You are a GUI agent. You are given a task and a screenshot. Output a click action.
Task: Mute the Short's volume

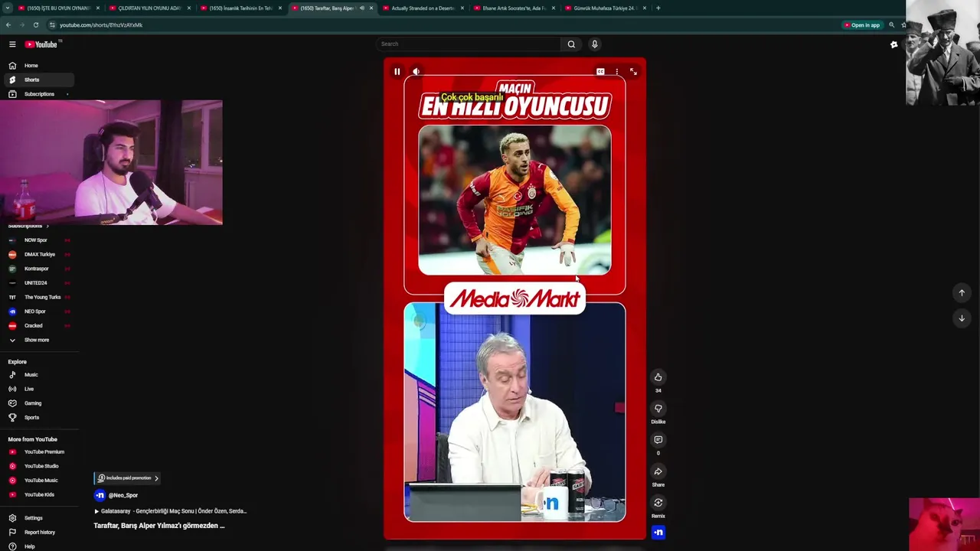pyautogui.click(x=416, y=72)
